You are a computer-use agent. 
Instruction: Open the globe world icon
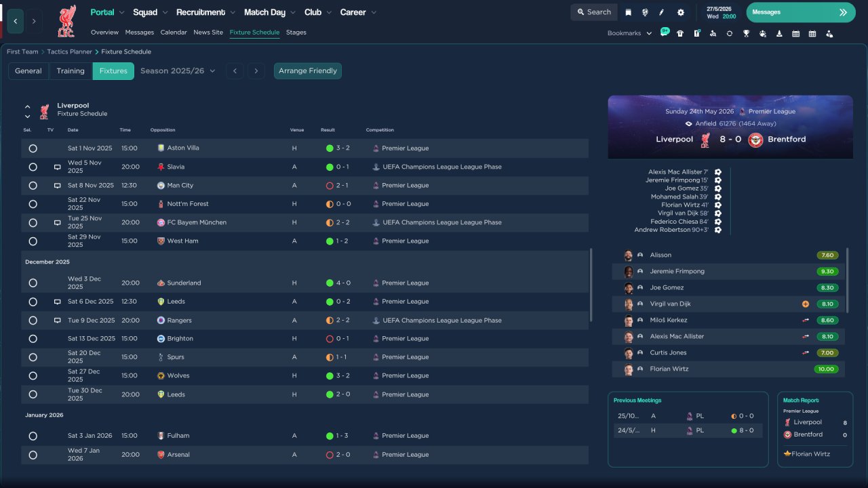click(x=644, y=12)
